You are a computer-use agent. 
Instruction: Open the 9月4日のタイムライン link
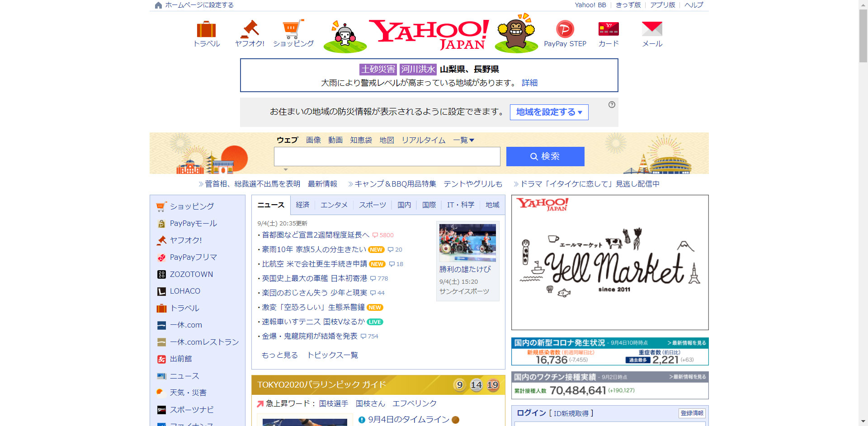[409, 420]
